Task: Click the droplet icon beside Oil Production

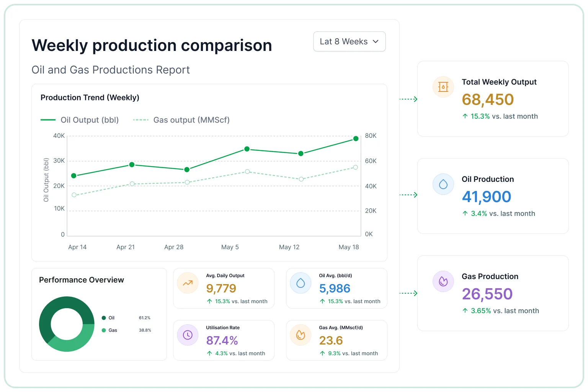Action: point(443,184)
